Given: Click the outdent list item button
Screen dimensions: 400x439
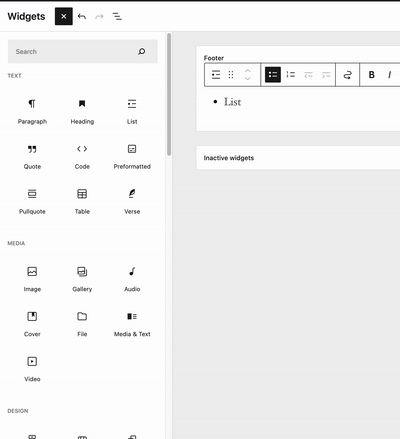Looking at the screenshot, I should click(x=309, y=75).
